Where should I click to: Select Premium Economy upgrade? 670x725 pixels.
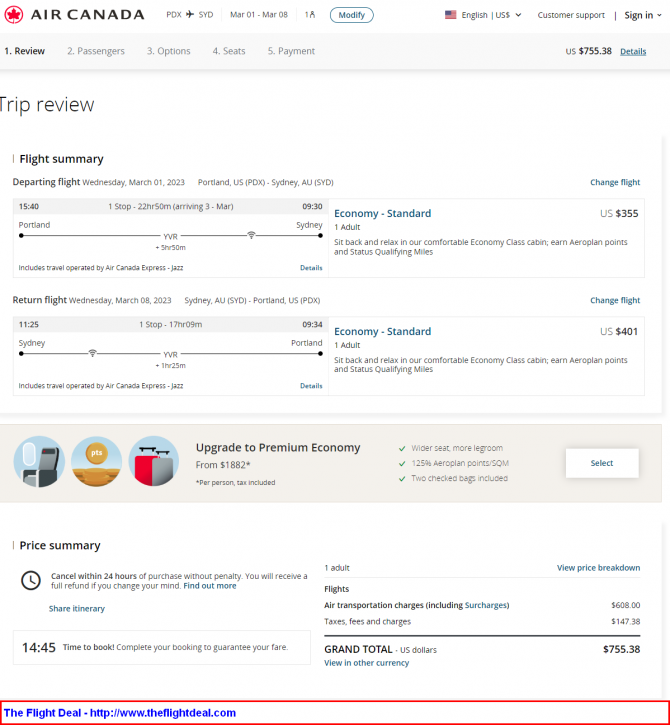pos(602,463)
